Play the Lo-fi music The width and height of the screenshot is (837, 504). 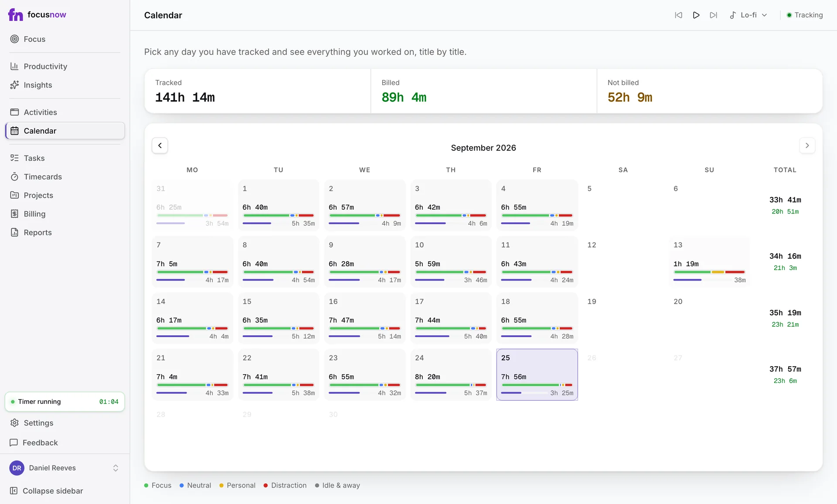tap(696, 15)
